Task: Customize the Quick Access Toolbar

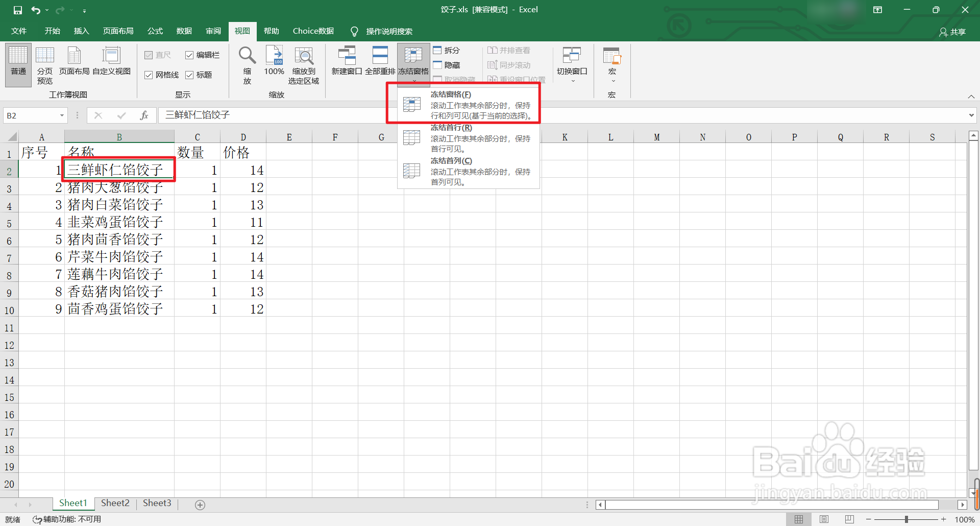Action: 84,10
